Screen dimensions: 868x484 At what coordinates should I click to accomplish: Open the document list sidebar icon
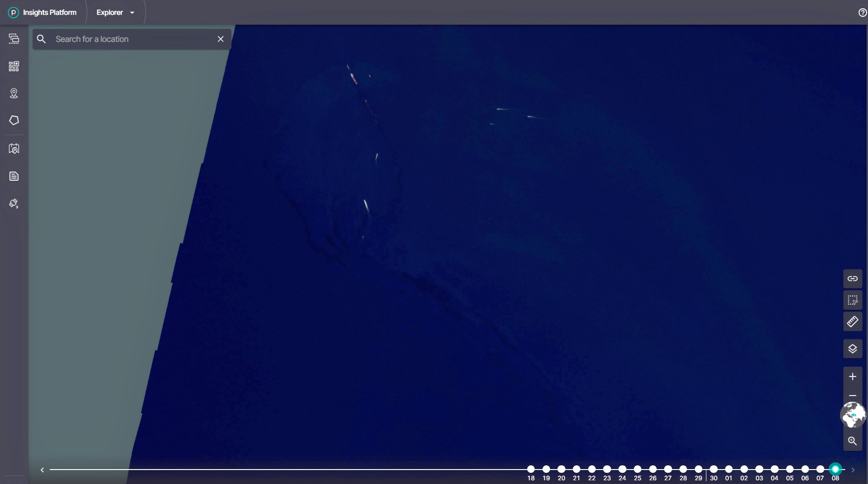pos(14,176)
